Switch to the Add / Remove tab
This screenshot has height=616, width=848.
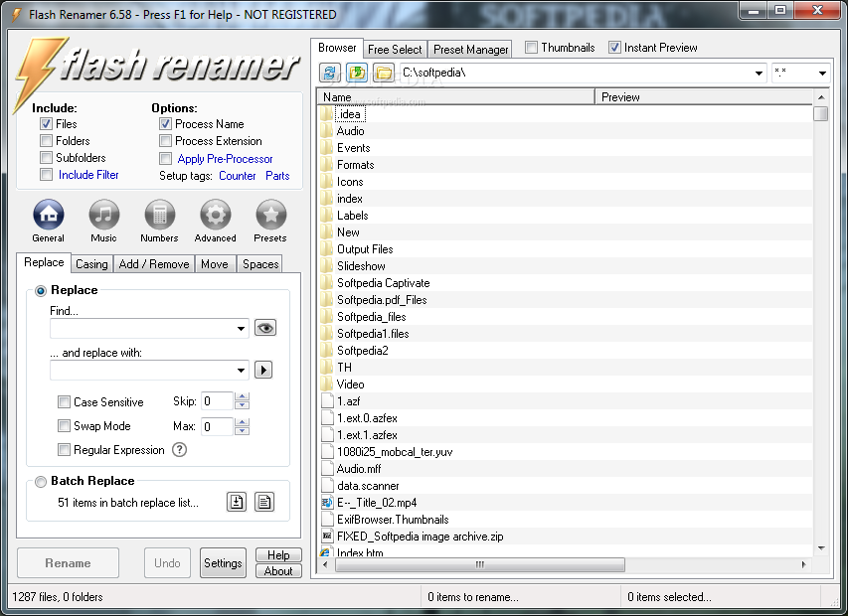pyautogui.click(x=154, y=264)
